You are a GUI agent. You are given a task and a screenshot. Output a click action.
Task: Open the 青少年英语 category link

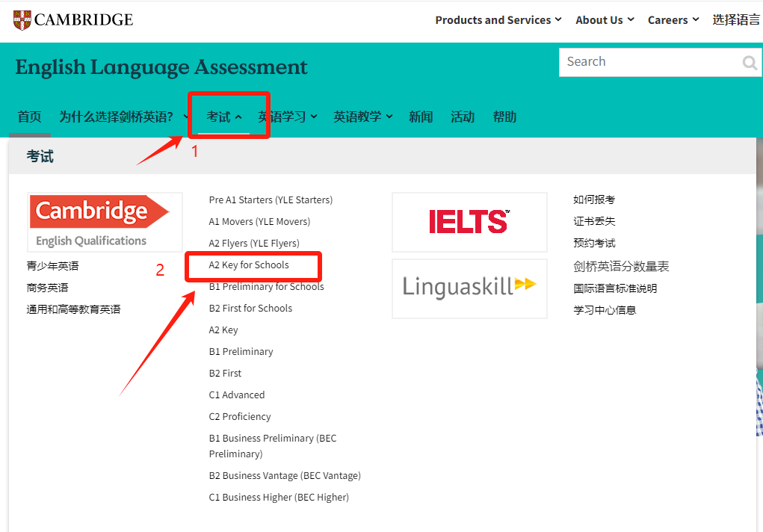click(x=52, y=266)
